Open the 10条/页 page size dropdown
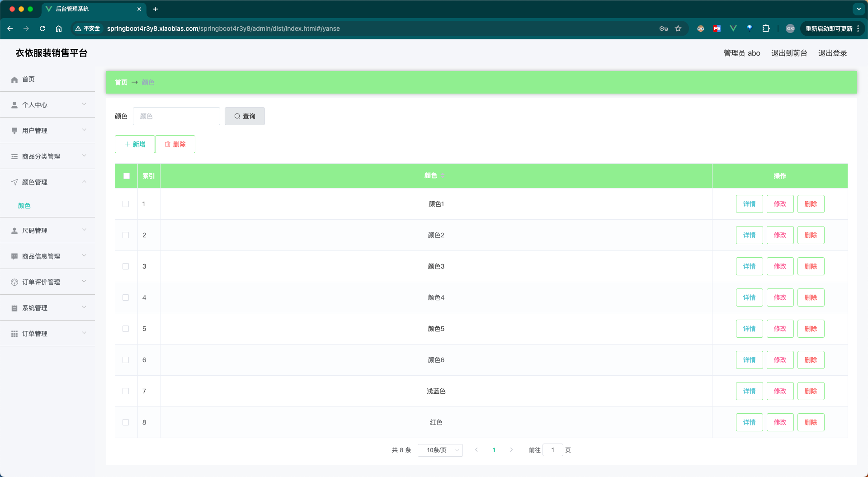The image size is (868, 477). point(440,450)
